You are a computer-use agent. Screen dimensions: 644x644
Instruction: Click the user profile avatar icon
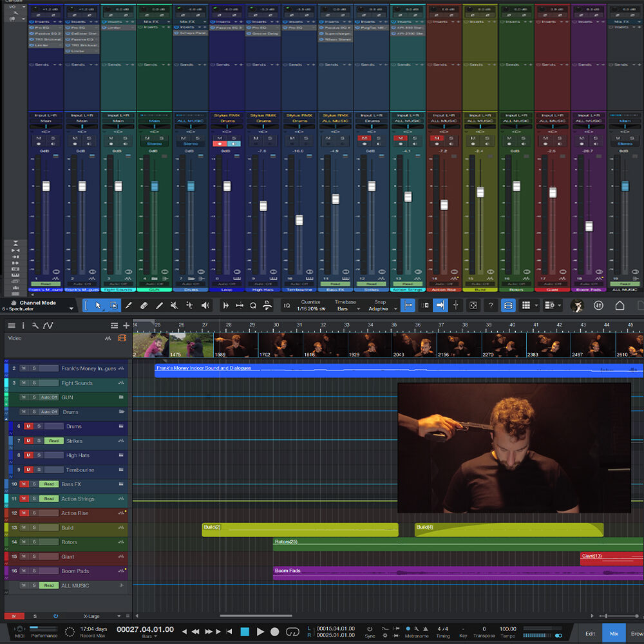click(x=578, y=305)
